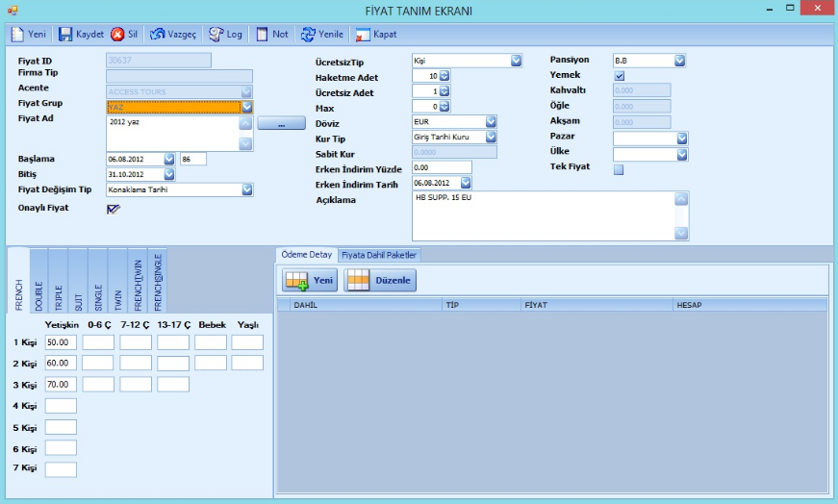
Task: Refresh with the Yenile icon
Action: 308,35
